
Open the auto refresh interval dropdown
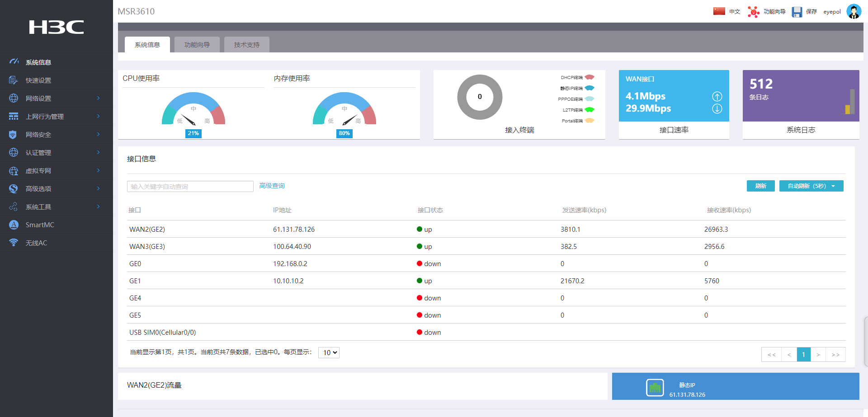811,186
